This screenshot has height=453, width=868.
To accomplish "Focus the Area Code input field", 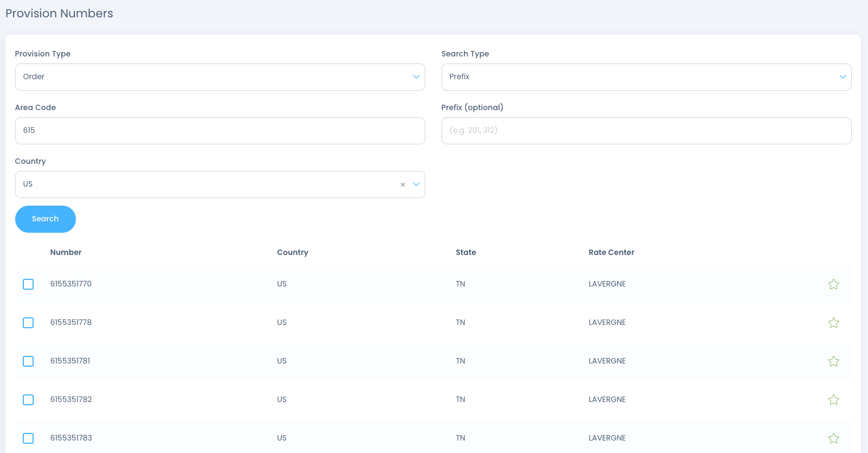I will (x=220, y=131).
